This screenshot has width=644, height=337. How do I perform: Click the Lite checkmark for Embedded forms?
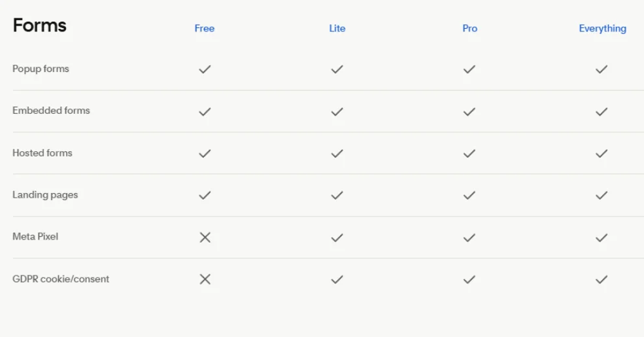337,111
